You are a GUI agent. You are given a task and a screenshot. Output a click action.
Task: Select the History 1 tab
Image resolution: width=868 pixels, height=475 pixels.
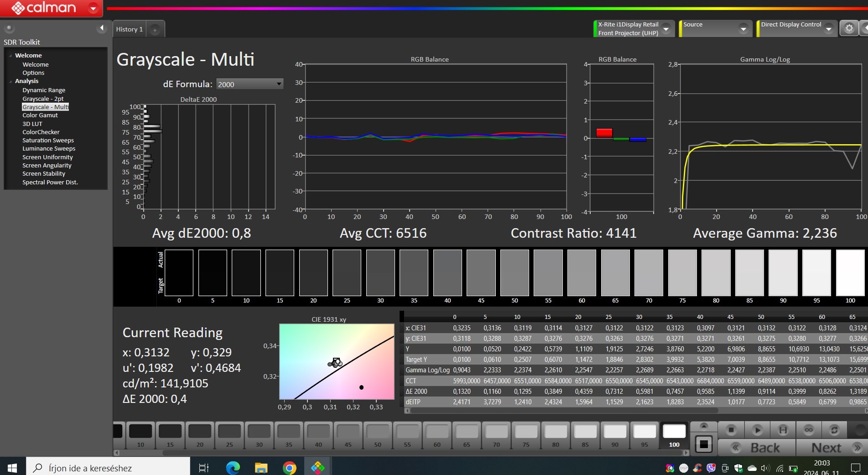pos(130,29)
